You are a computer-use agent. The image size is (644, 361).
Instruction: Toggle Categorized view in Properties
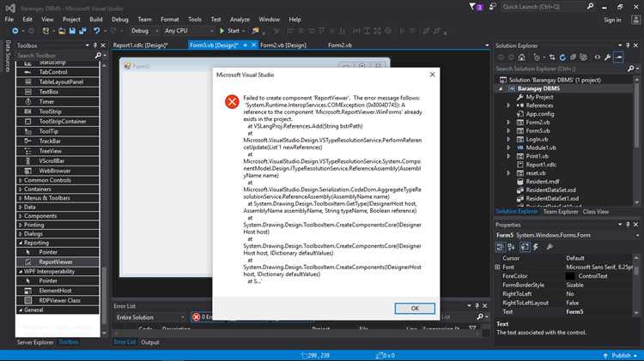pos(500,247)
